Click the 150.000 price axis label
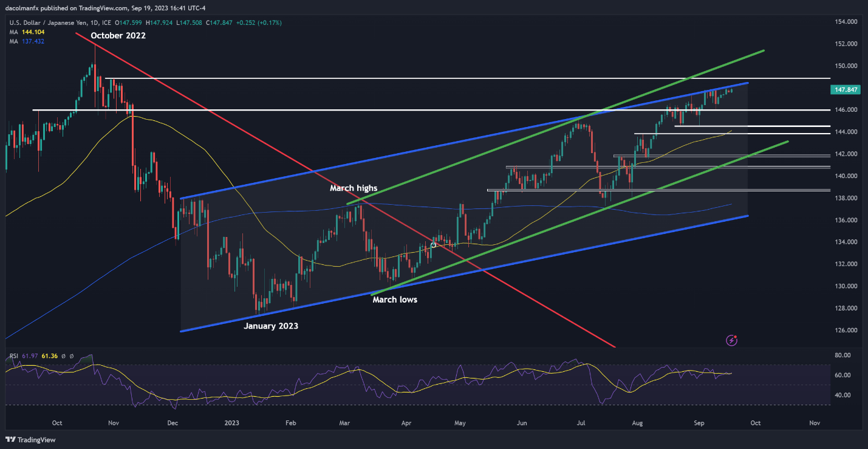The width and height of the screenshot is (868, 449). 846,66
